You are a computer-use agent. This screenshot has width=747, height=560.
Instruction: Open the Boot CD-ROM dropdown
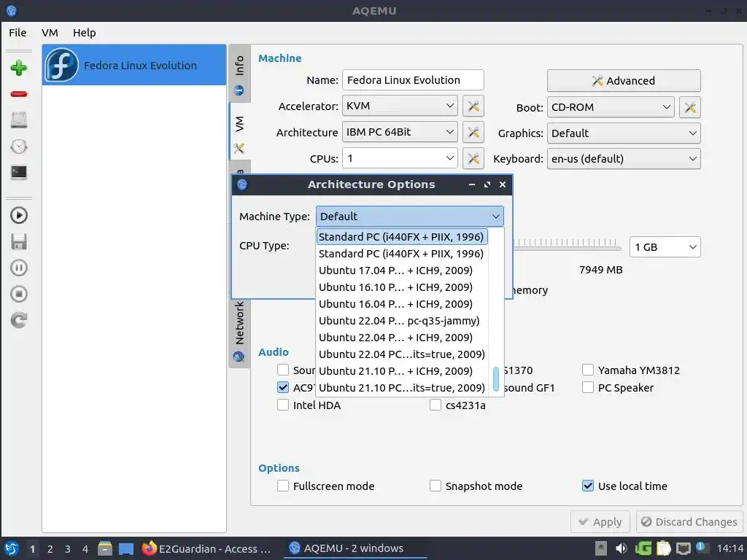coord(611,107)
